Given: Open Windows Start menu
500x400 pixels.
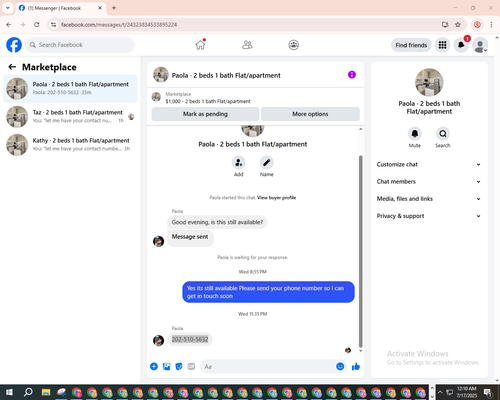Looking at the screenshot, I should coord(9,392).
